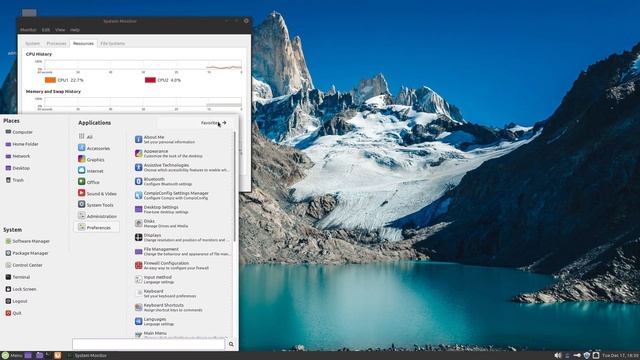Open Keyboard preferences entry
Image resolution: width=640 pixels, height=360 pixels.
(182, 293)
